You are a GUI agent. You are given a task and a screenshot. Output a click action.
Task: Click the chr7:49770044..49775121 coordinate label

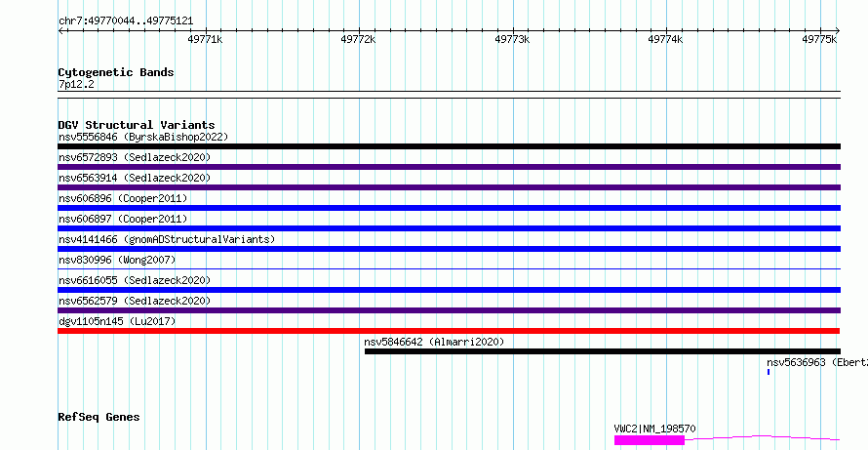[126, 21]
